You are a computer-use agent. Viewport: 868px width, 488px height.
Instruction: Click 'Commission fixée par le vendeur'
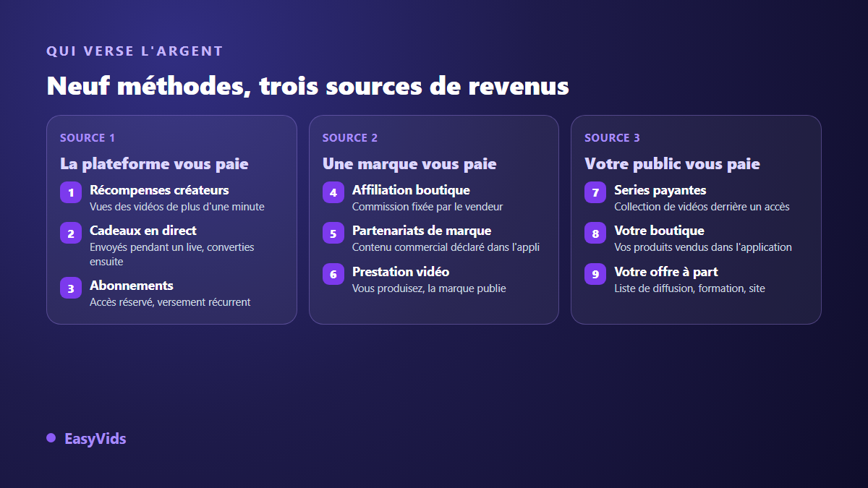pyautogui.click(x=427, y=207)
